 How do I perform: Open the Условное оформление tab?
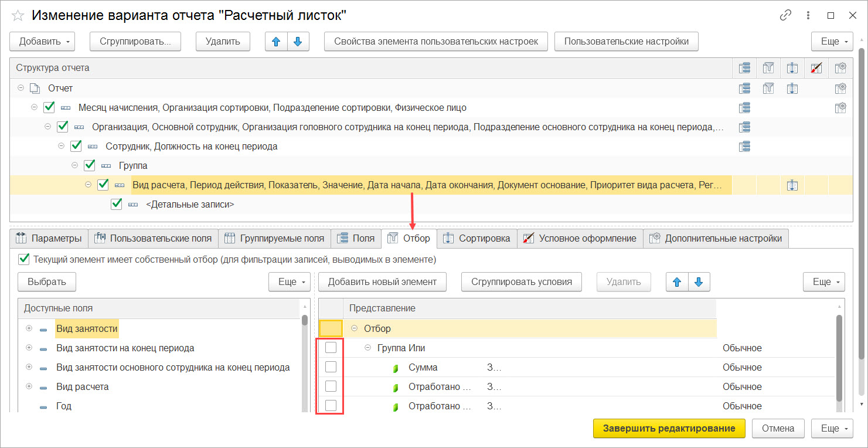click(x=580, y=238)
